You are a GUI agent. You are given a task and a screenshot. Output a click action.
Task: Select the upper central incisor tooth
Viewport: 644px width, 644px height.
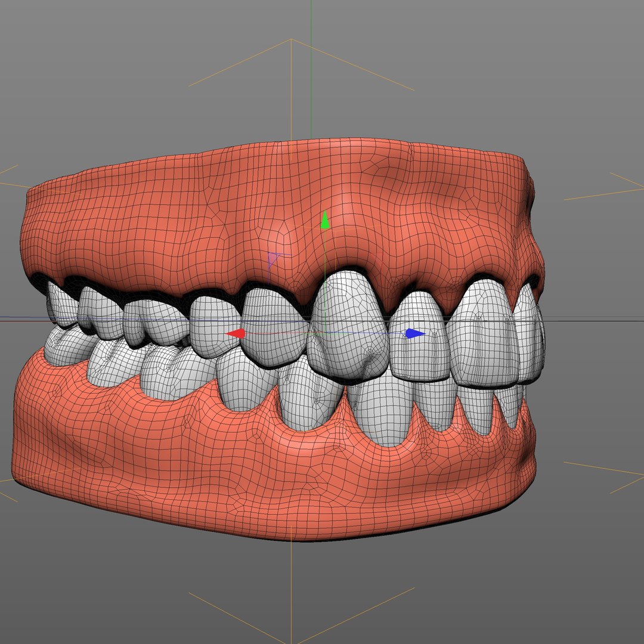tap(481, 333)
